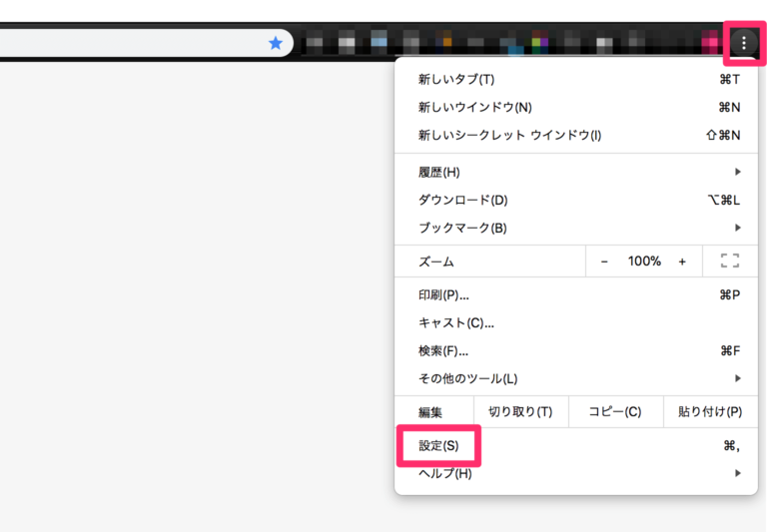Image resolution: width=767 pixels, height=532 pixels.
Task: Click the 切り取り(T) button
Action: [520, 412]
